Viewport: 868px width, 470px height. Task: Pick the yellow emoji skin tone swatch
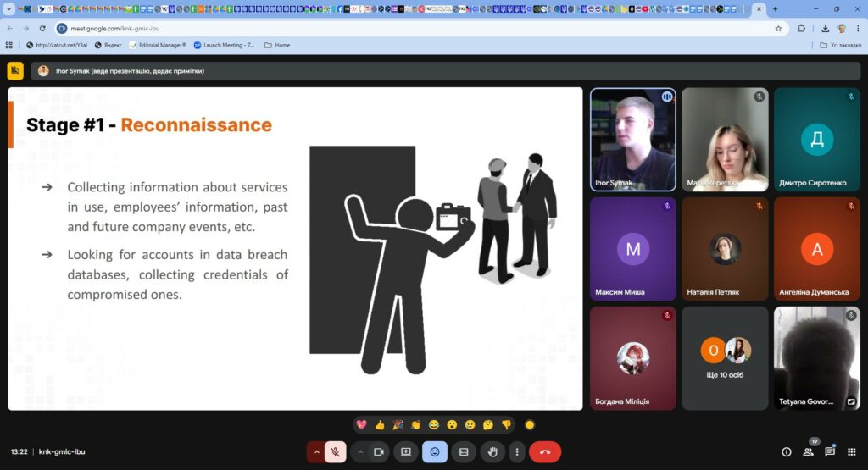[530, 424]
